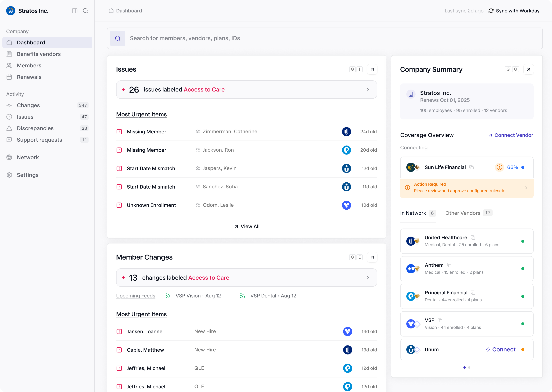This screenshot has width=552, height=392.
Task: Click the sidebar search magnifier icon
Action: coord(85,11)
